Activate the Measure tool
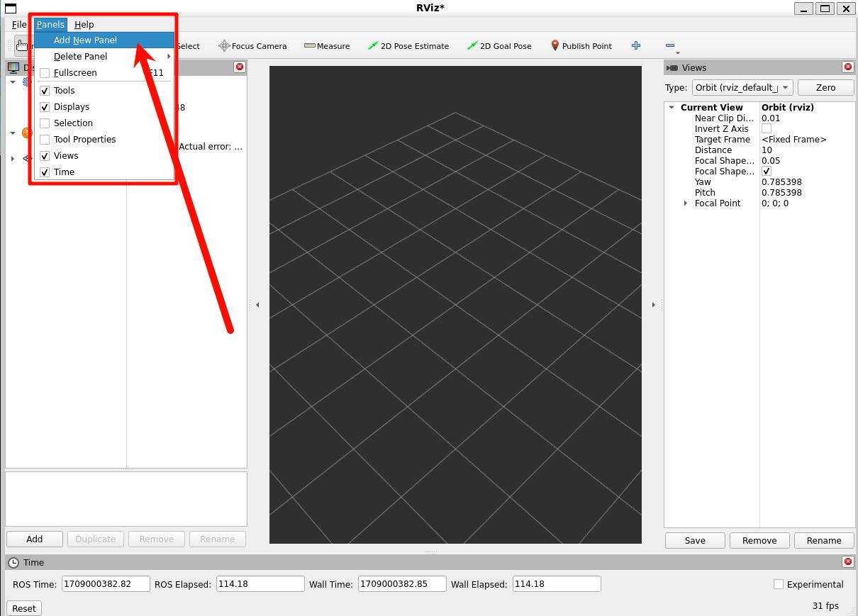Viewport: 858px width, 616px height. click(x=327, y=46)
